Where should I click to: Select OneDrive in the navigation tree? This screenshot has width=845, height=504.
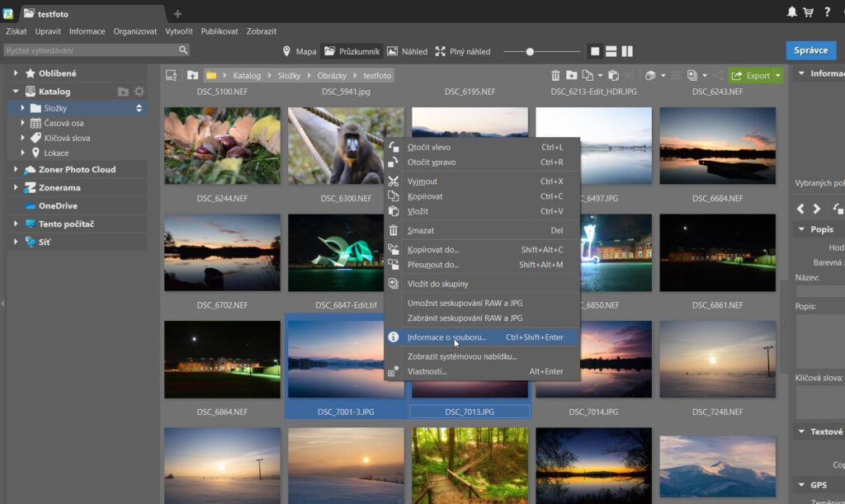pyautogui.click(x=58, y=205)
